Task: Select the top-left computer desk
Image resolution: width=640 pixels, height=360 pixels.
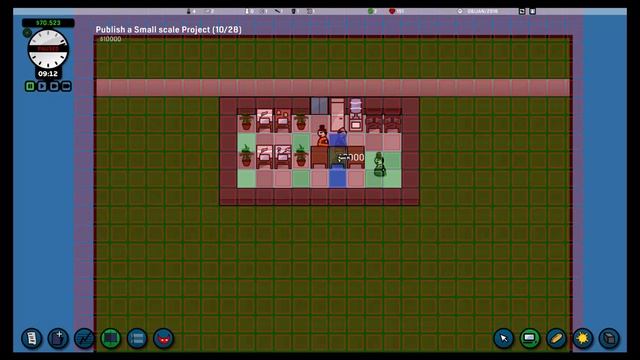Action: coord(264,120)
